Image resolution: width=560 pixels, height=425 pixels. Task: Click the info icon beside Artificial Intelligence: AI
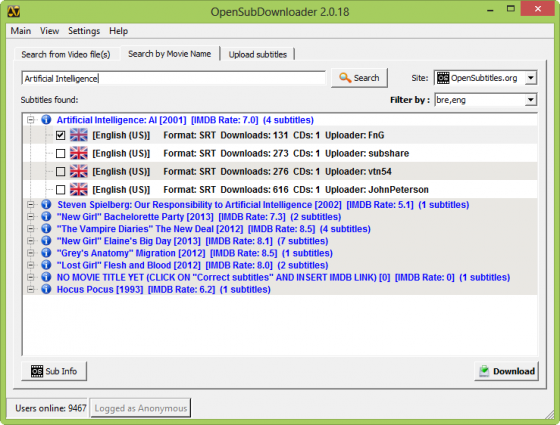(x=46, y=120)
